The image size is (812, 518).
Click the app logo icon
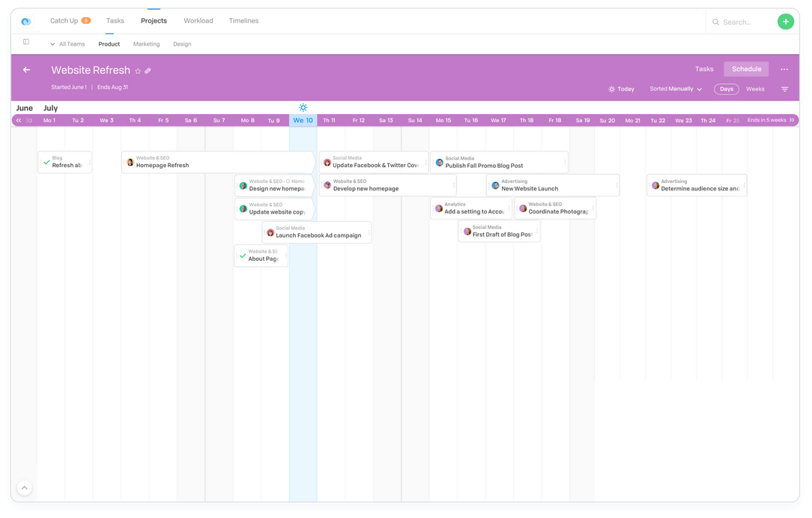click(x=26, y=21)
